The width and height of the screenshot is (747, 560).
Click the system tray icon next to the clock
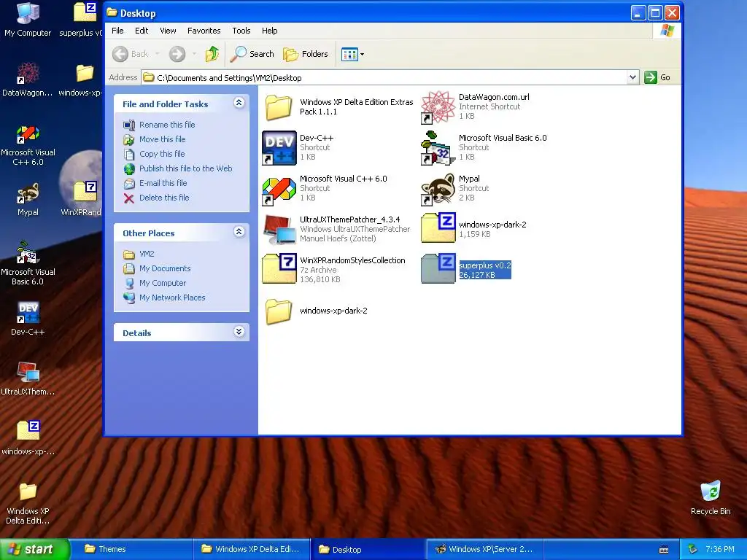[x=692, y=549]
